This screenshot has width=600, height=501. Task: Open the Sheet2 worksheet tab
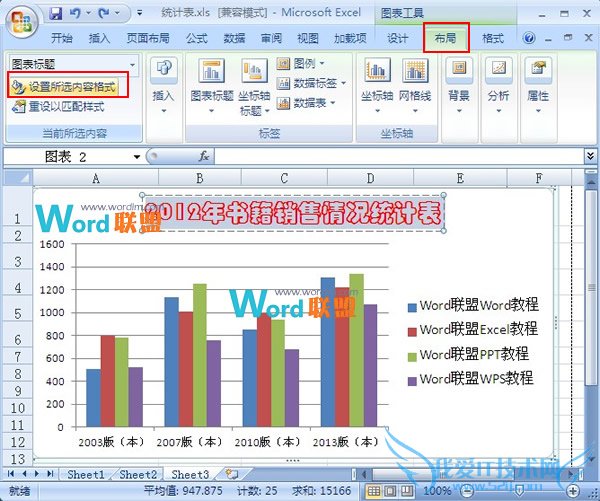click(137, 474)
